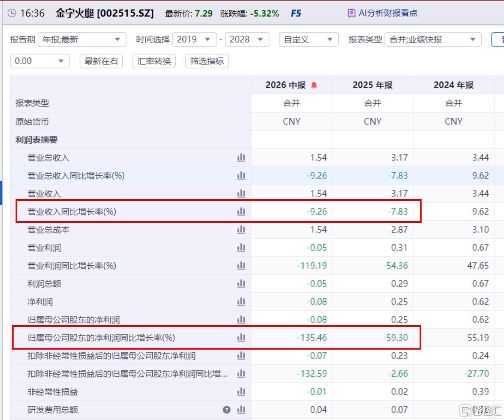Click the 利润总额 row label

tap(44, 284)
